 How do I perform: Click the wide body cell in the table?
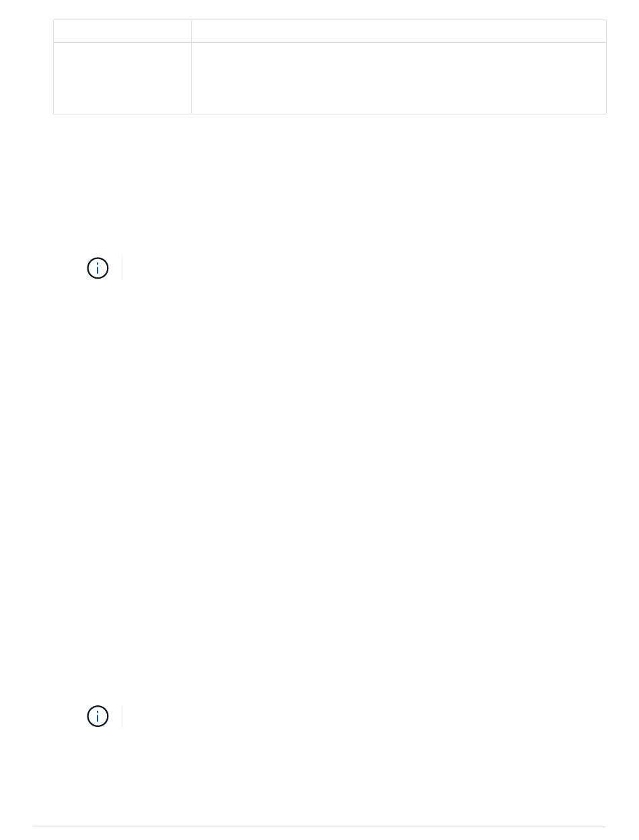click(x=399, y=78)
